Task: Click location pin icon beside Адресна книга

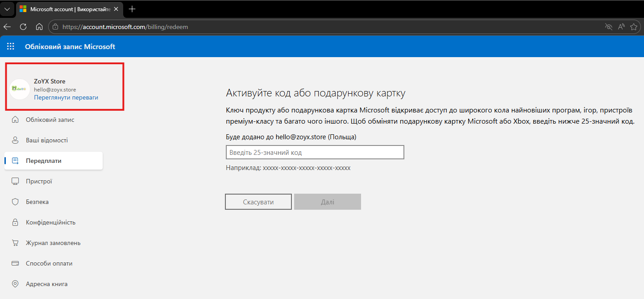Action: point(15,284)
